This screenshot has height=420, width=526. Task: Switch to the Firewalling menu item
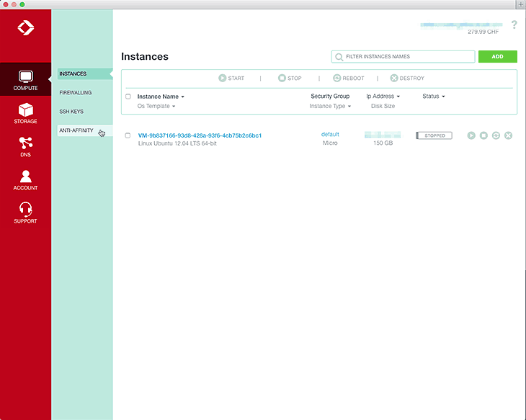(x=76, y=93)
